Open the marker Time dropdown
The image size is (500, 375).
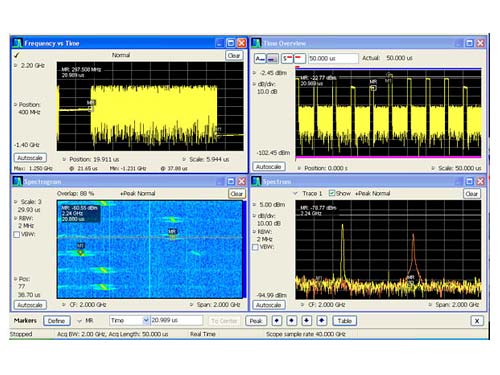[146, 320]
